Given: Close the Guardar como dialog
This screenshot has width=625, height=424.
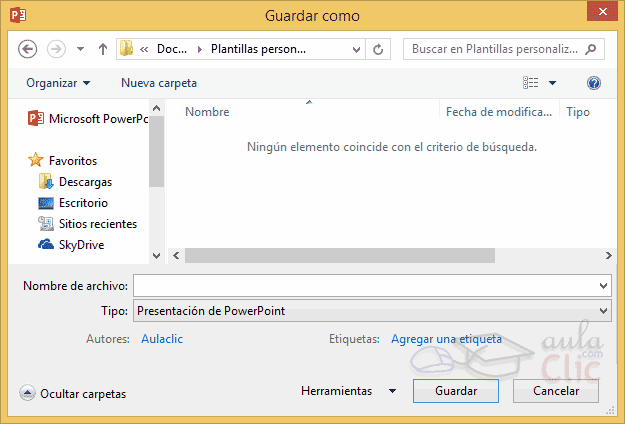Looking at the screenshot, I should (602, 12).
